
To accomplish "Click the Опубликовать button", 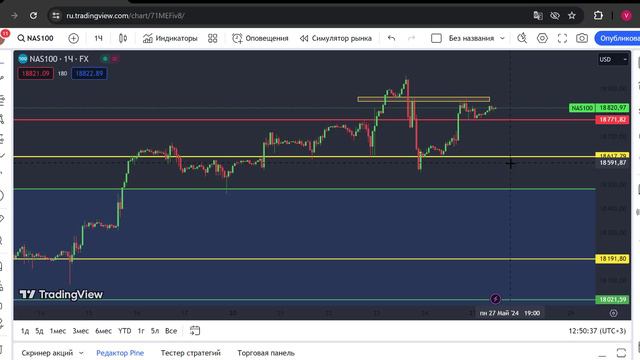I will tap(617, 38).
